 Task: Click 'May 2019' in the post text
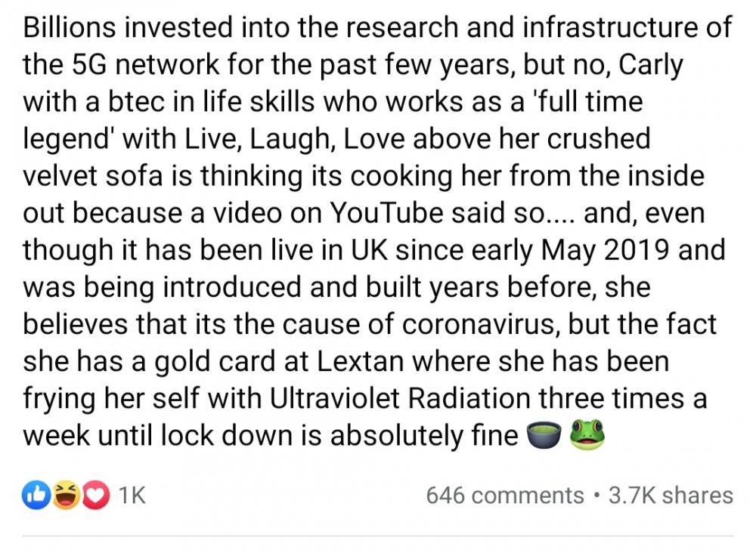605,252
